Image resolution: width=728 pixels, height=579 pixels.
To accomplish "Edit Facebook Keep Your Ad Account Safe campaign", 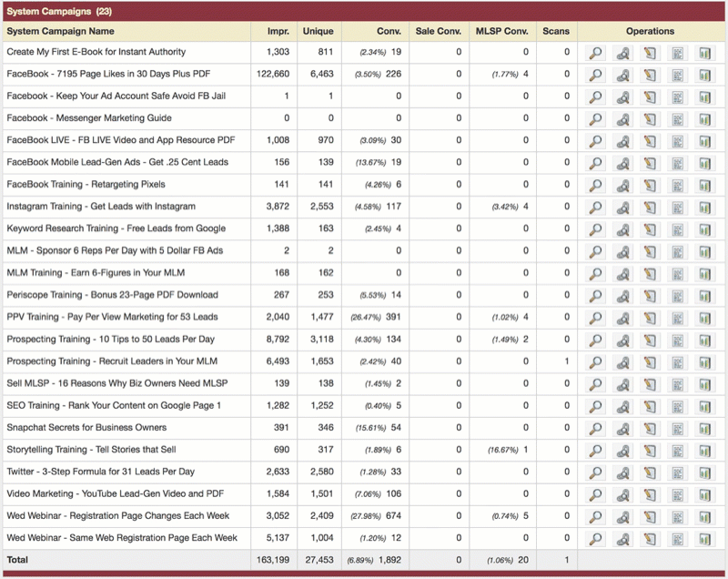I will 650,97.
